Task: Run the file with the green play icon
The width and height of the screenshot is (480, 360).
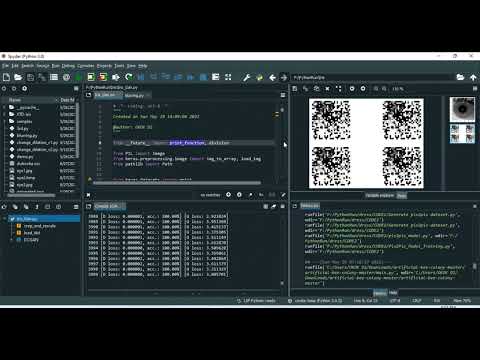Action: click(78, 77)
